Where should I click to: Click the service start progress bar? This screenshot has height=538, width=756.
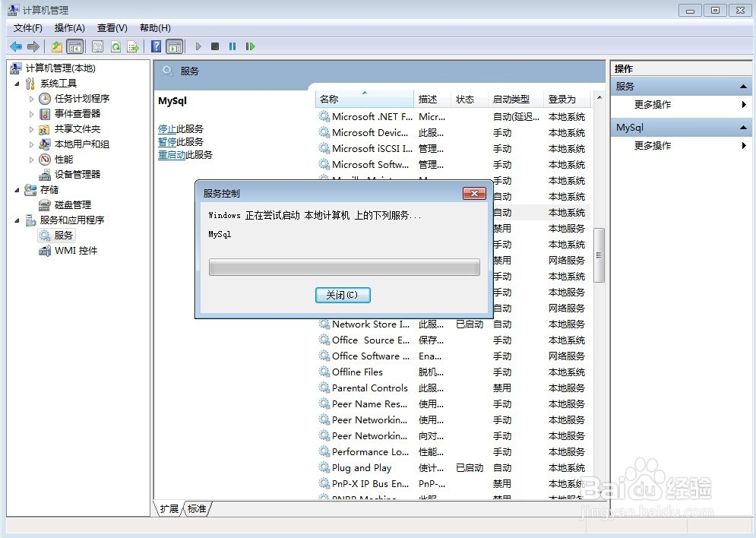[344, 267]
